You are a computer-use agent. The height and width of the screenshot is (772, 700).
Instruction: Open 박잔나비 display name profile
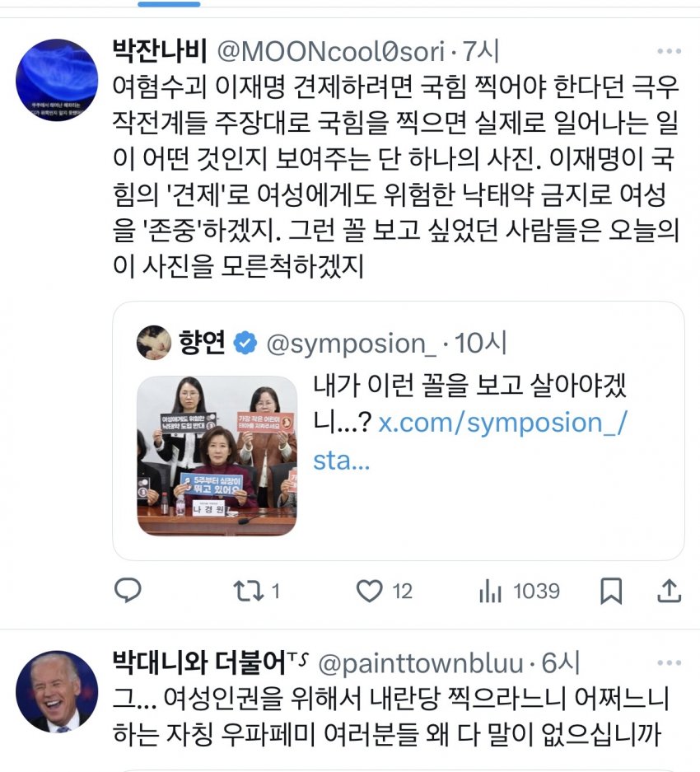pyautogui.click(x=160, y=50)
